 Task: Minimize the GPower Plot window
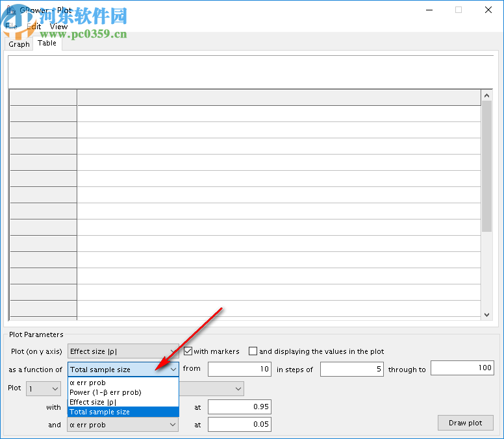429,10
